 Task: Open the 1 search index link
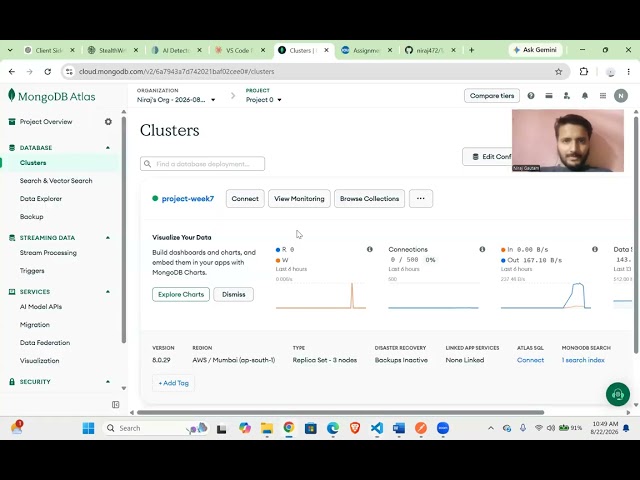(583, 360)
